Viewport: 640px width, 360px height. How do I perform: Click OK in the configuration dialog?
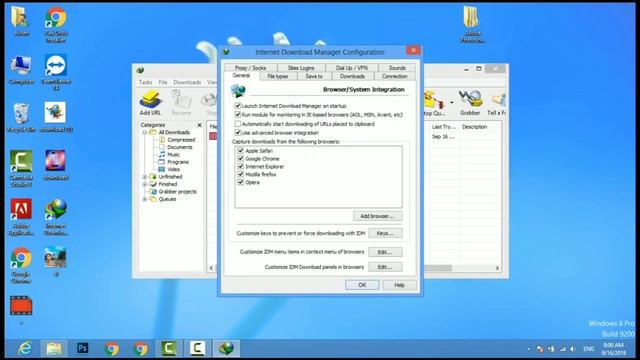(362, 285)
